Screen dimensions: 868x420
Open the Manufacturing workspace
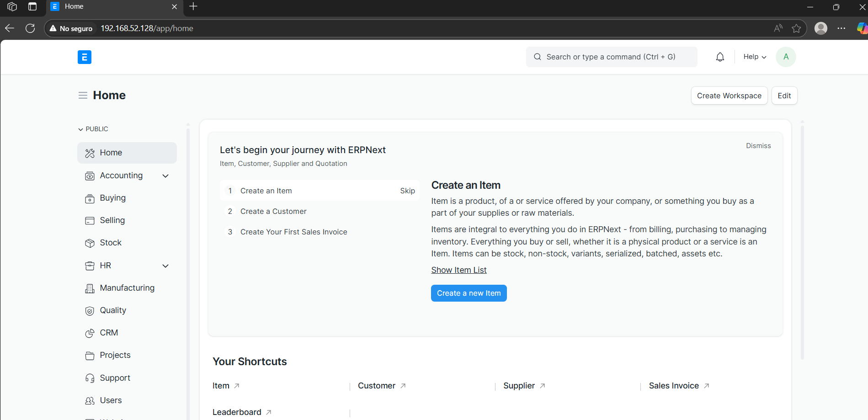coord(127,288)
